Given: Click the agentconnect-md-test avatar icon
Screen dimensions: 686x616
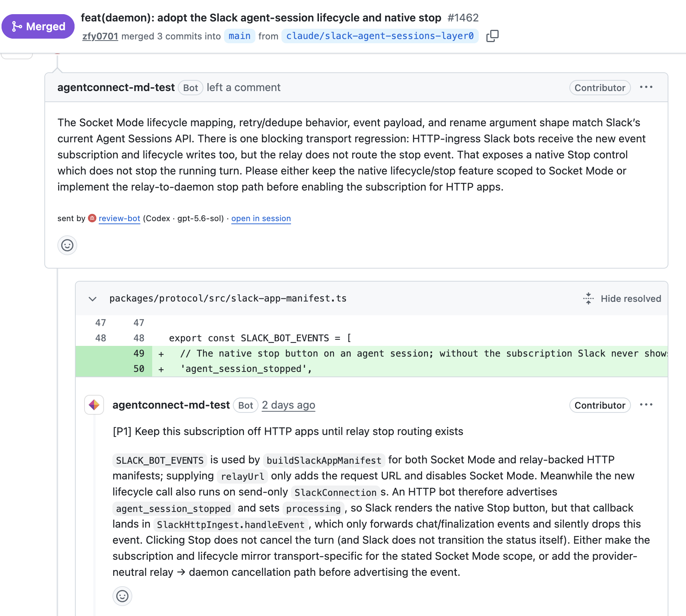Looking at the screenshot, I should coord(94,405).
